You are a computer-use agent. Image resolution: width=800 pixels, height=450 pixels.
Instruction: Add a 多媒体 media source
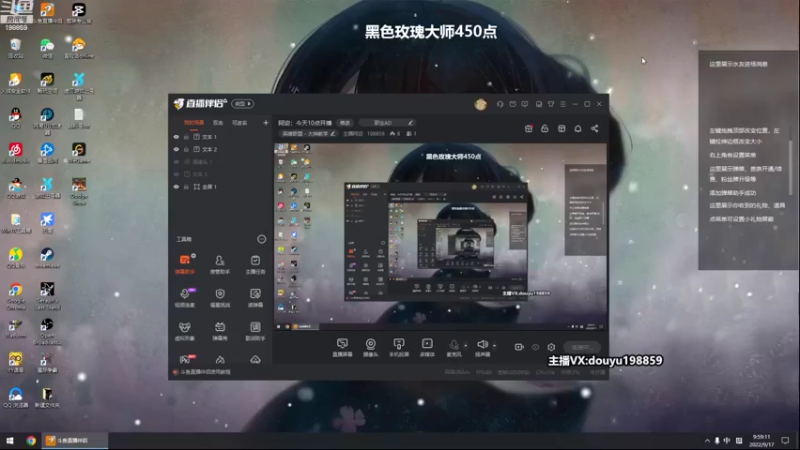click(427, 347)
